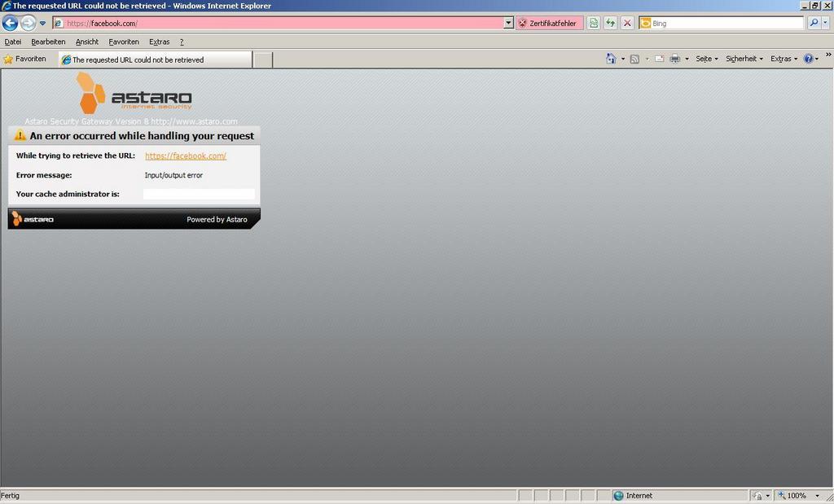Click the yellow warning triangle icon
This screenshot has height=504, width=834.
[x=20, y=135]
